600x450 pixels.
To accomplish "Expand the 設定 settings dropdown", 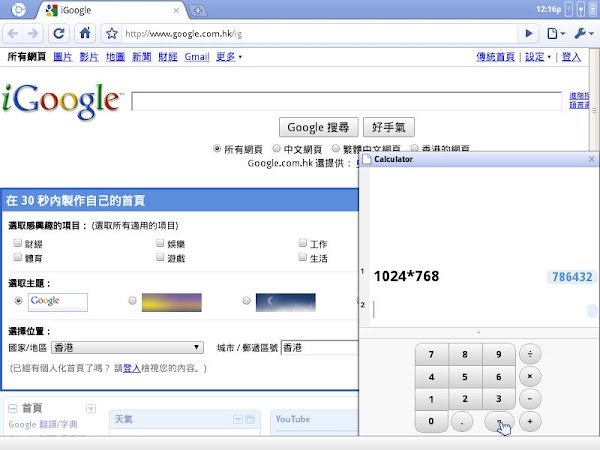I will pos(538,57).
